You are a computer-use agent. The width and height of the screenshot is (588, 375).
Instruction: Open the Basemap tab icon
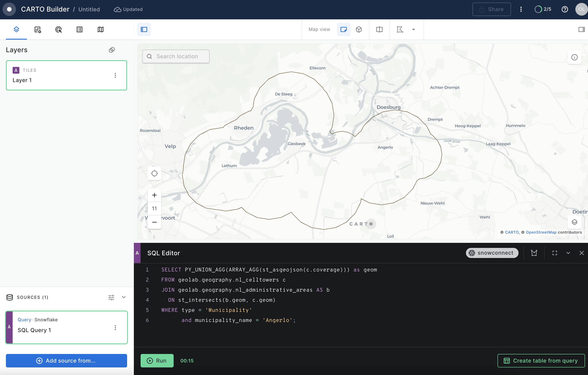[101, 29]
